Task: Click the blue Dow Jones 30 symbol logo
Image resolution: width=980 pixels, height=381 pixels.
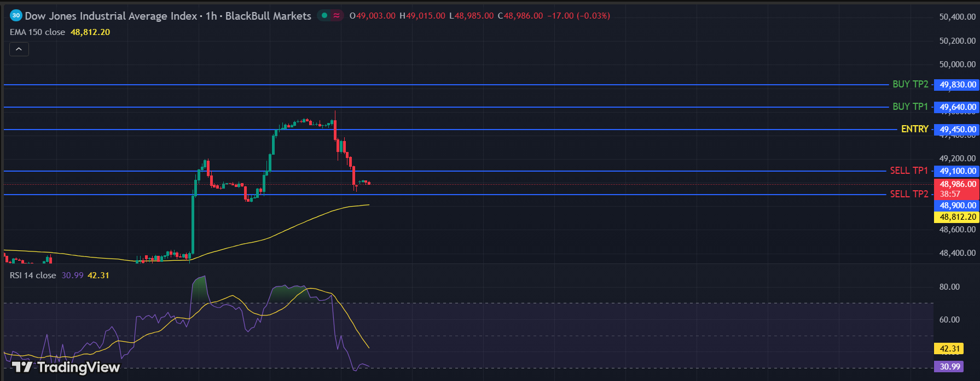Action: coord(16,16)
